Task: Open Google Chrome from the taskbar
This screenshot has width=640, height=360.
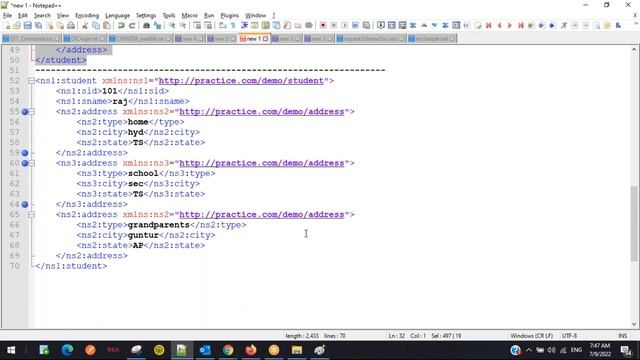Action: point(228,350)
